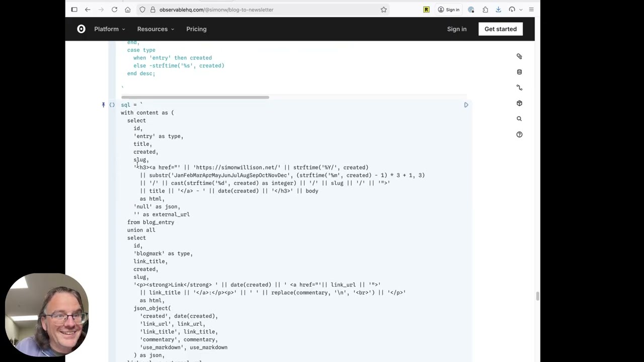Open the help question mark panel

pyautogui.click(x=519, y=134)
